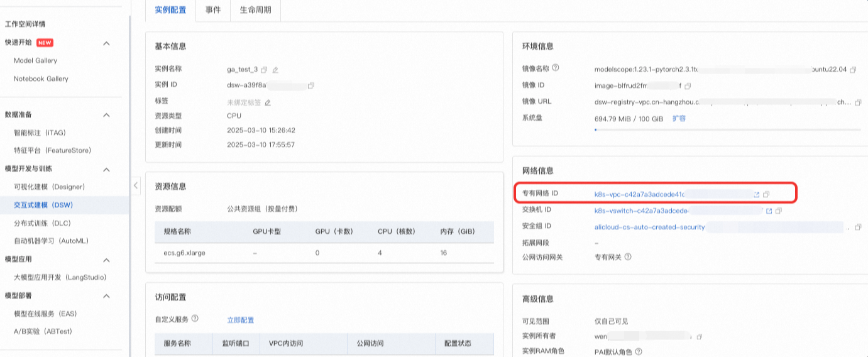Viewport: 868px width, 357px height.
Task: Open 大模型应用开发 (LangStudio) menu item
Action: coord(60,277)
